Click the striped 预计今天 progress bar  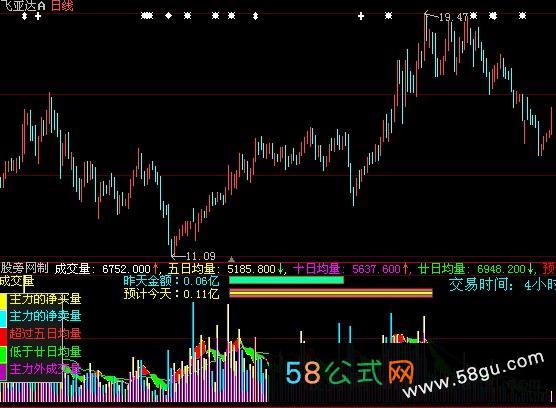pos(331,293)
